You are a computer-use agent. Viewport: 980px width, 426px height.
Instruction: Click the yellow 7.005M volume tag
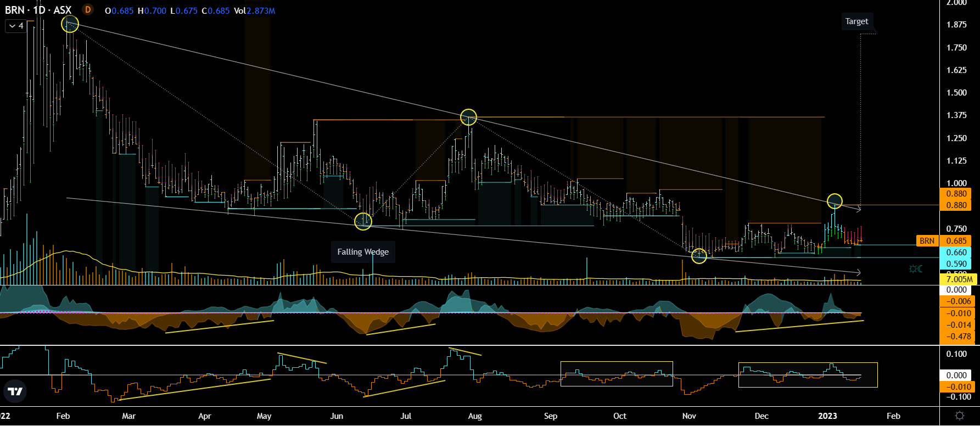(959, 279)
